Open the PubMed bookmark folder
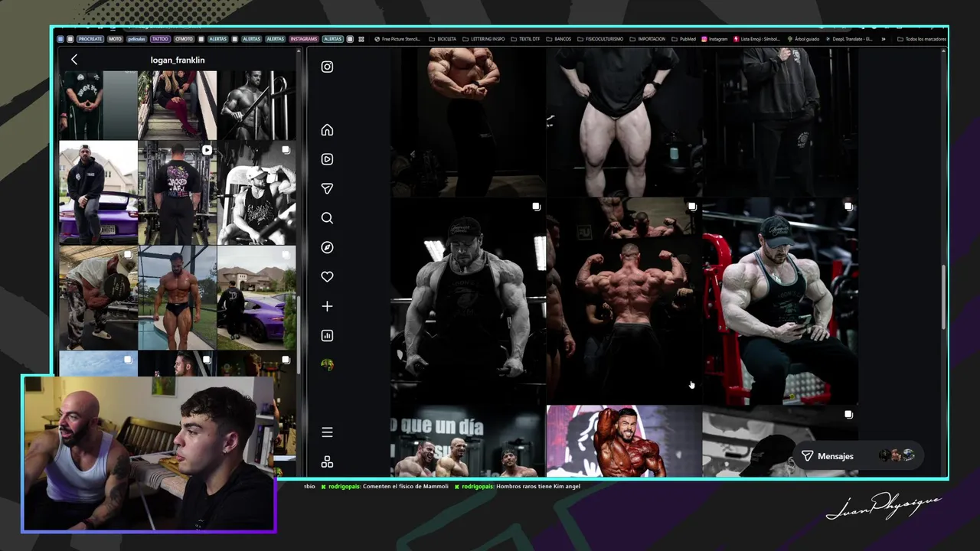The height and width of the screenshot is (551, 980). click(684, 39)
